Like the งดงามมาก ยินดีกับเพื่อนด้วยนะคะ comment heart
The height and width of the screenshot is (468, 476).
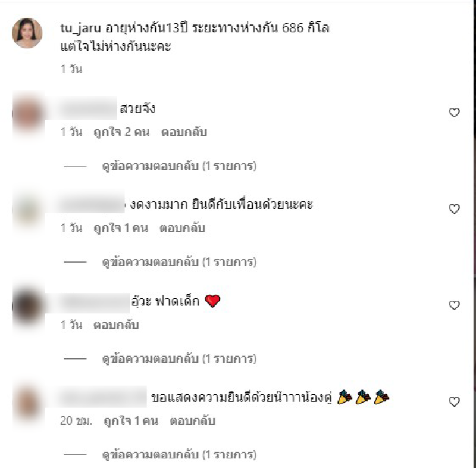click(x=454, y=208)
